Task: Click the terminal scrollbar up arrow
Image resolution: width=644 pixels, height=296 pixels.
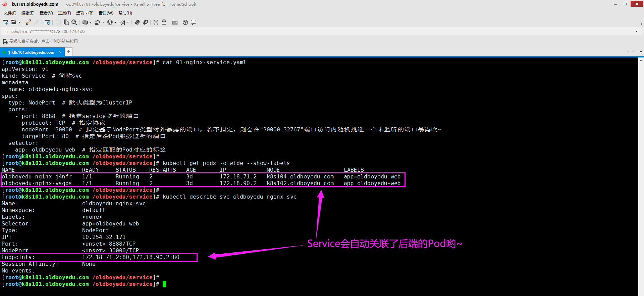Action: point(641,60)
